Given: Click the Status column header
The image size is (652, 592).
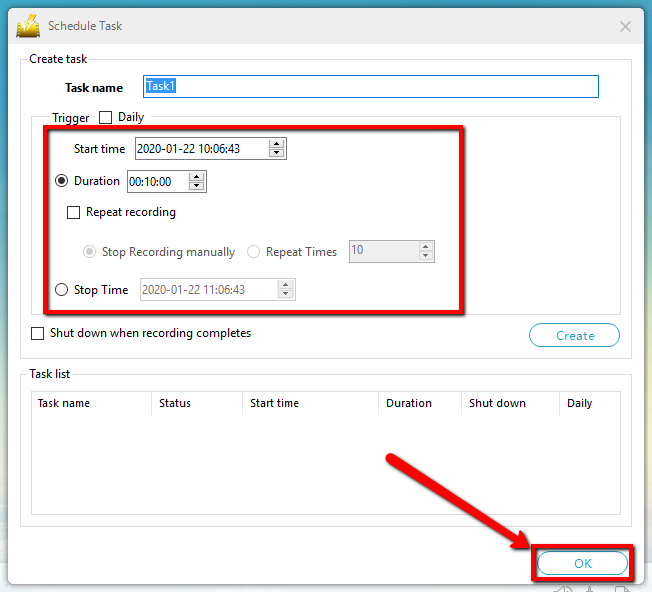Looking at the screenshot, I should tap(174, 403).
